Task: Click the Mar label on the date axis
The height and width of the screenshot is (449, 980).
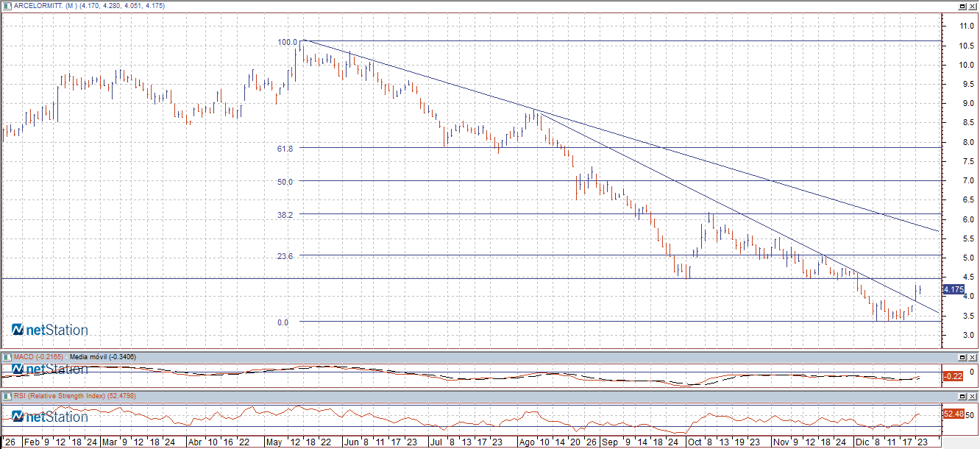Action: (109, 443)
